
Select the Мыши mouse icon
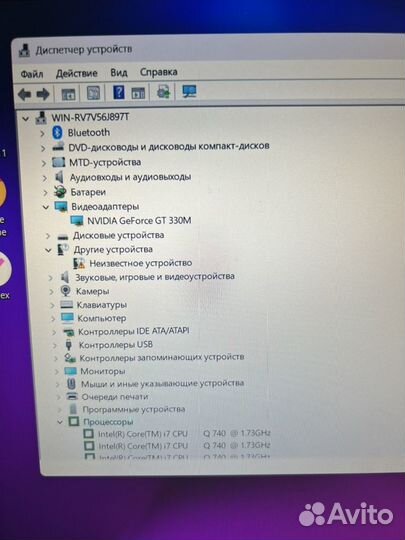71,384
